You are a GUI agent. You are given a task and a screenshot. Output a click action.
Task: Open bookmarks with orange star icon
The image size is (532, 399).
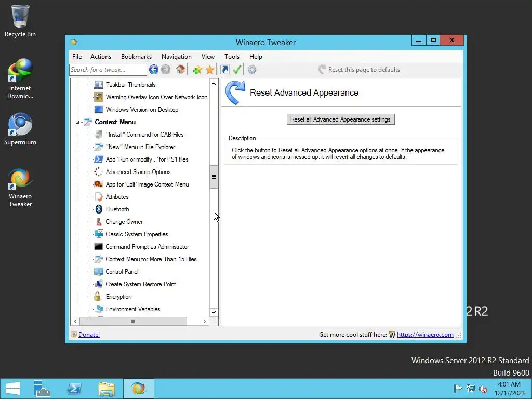click(x=210, y=70)
